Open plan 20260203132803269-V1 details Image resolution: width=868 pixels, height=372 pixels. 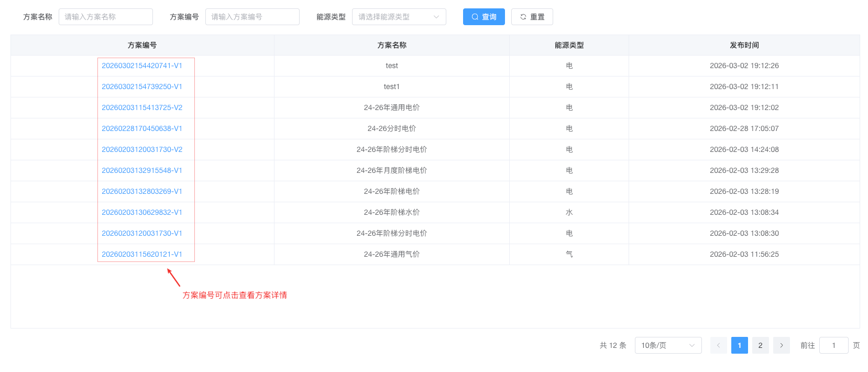(x=142, y=191)
